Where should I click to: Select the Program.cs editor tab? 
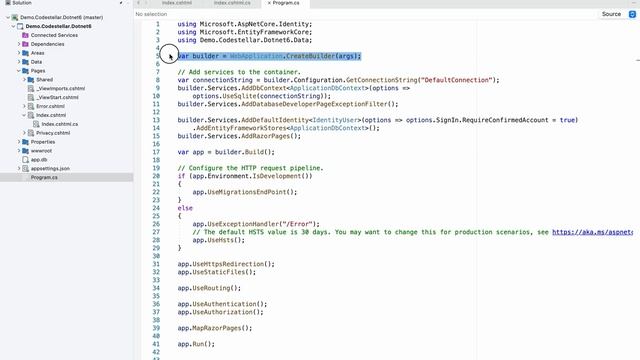pyautogui.click(x=286, y=3)
